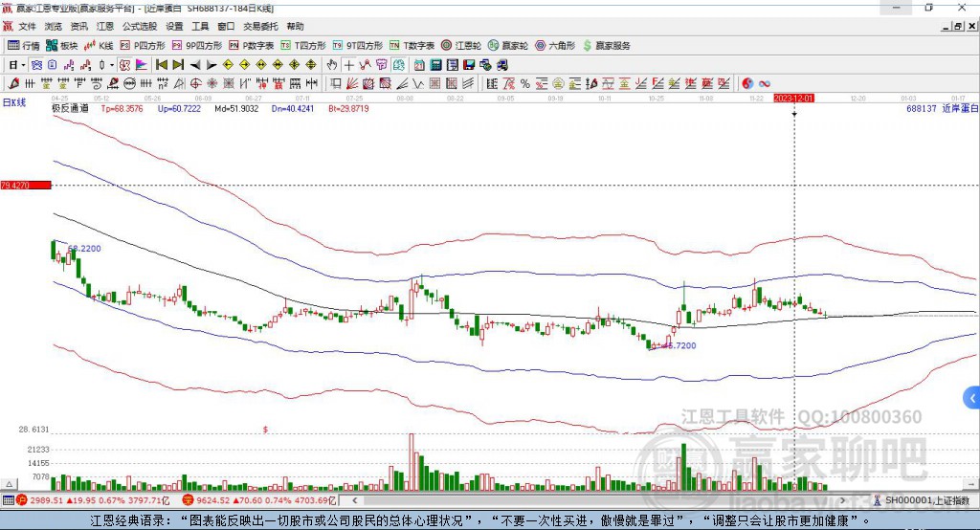Open the 六角形 hexagon tool

click(555, 46)
